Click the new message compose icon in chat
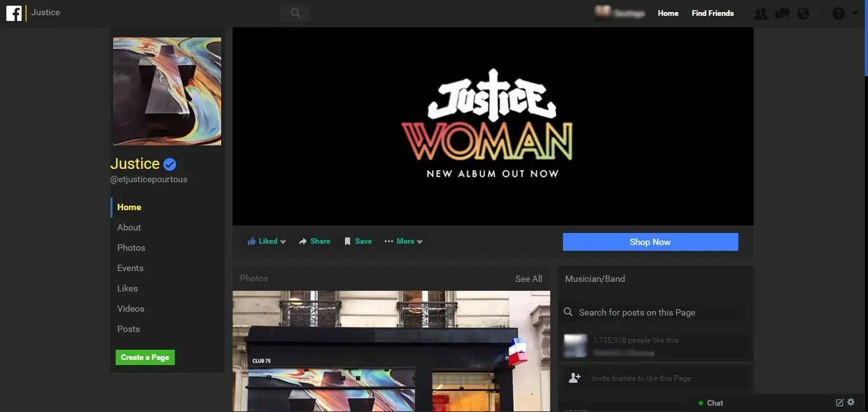This screenshot has width=868, height=412. point(839,402)
